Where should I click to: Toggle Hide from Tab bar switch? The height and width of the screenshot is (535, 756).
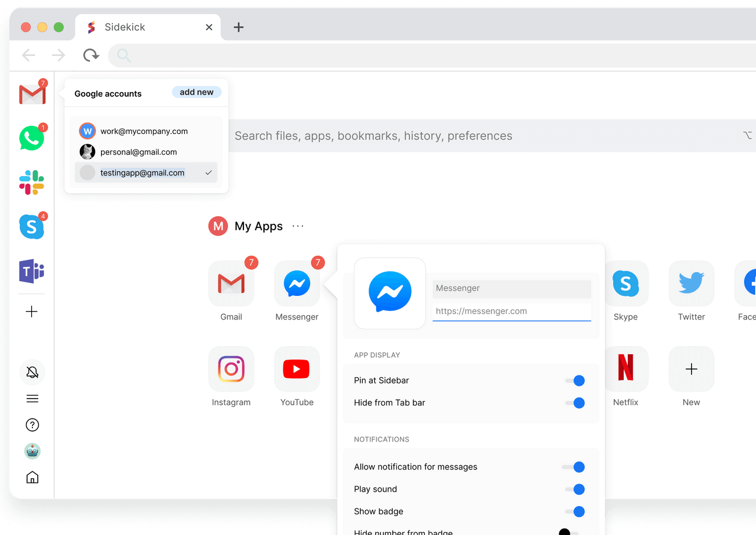pos(575,403)
